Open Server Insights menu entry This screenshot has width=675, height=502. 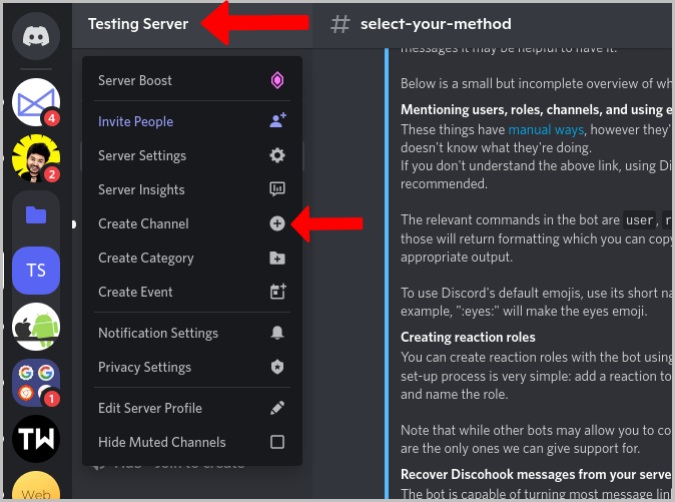(x=192, y=189)
